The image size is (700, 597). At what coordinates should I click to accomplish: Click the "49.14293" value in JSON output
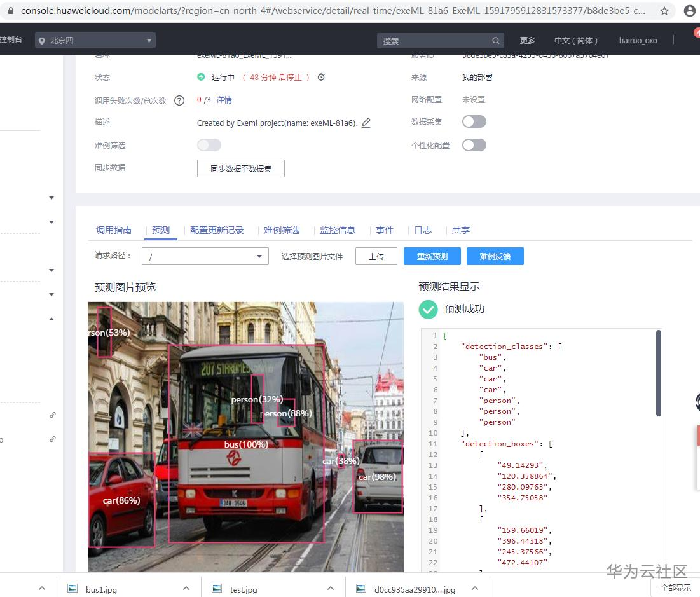(x=522, y=465)
